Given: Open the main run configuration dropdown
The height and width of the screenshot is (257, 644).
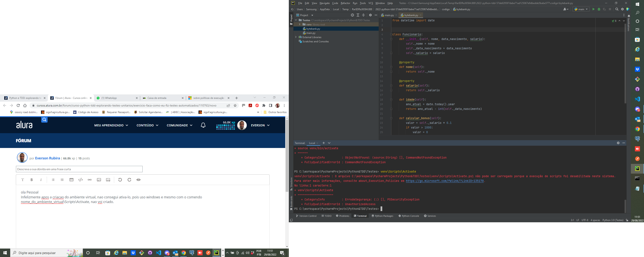Looking at the screenshot, I should tap(581, 9).
